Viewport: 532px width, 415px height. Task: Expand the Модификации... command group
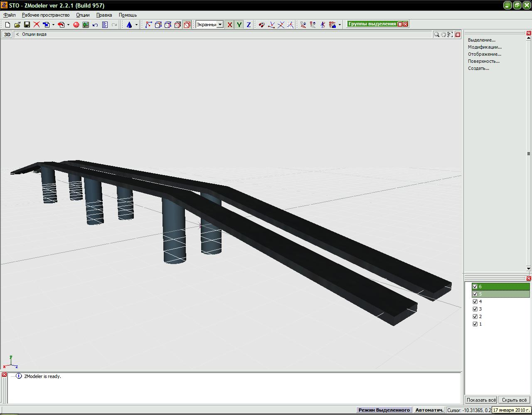[485, 47]
